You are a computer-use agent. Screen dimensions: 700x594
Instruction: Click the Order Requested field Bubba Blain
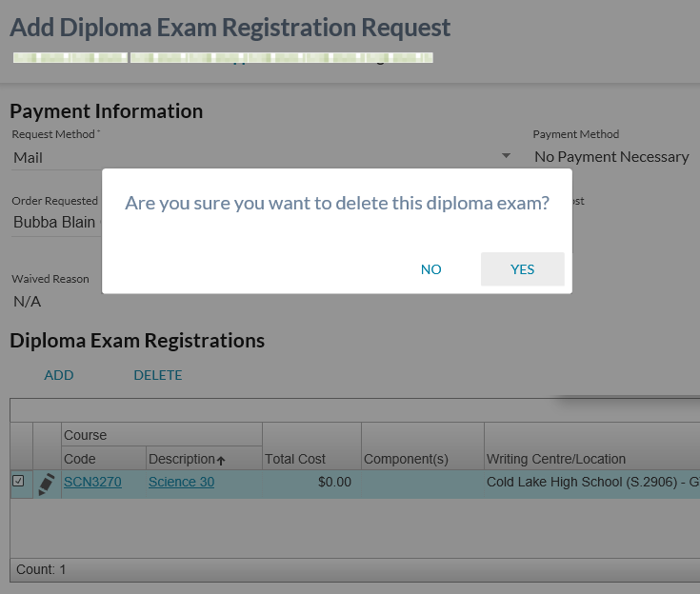[x=55, y=223]
